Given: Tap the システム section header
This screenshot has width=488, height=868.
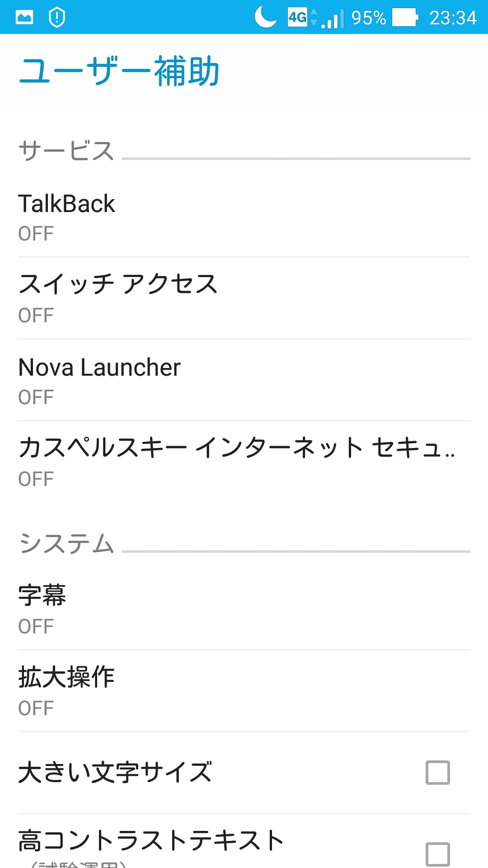Looking at the screenshot, I should (66, 543).
